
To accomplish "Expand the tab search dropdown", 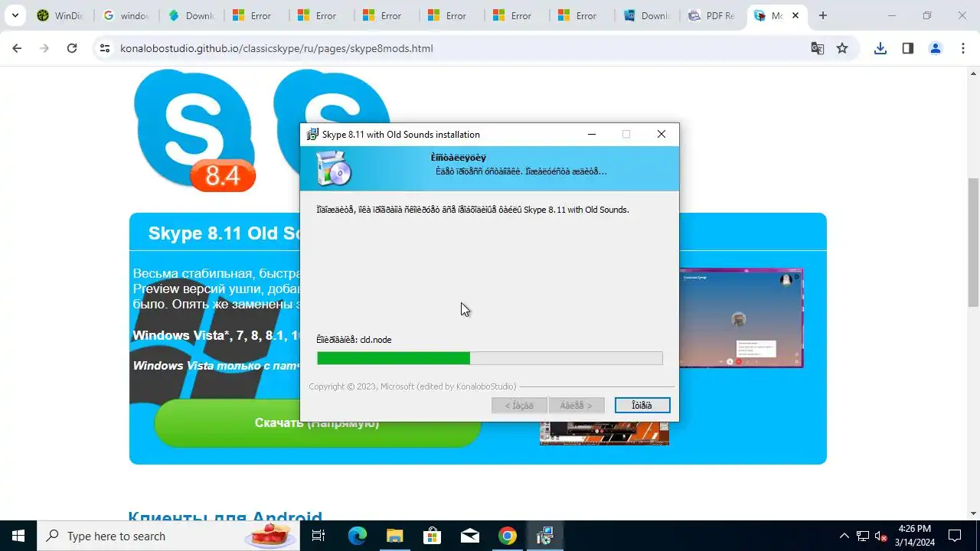I will 15,15.
